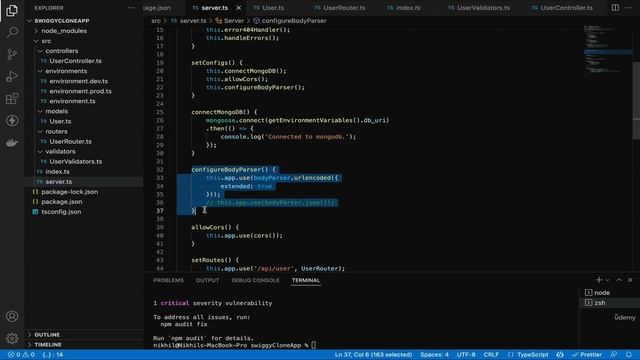Open the Search view in activity bar

point(12,32)
